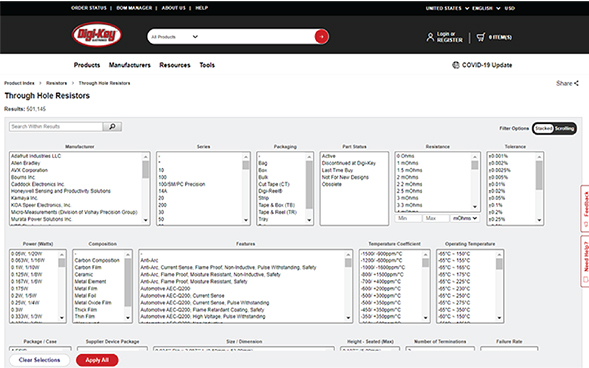589x368 pixels.
Task: Click the globe icon beside COVID-19 Update
Action: point(456,65)
